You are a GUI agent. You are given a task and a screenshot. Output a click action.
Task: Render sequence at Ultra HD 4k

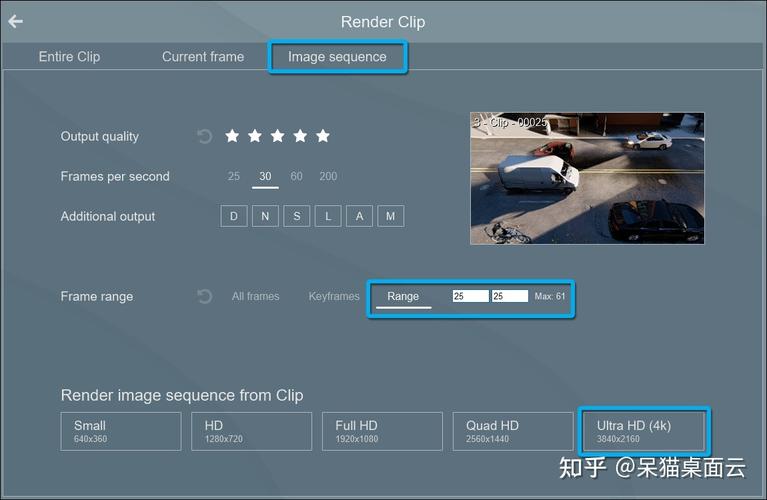[644, 432]
